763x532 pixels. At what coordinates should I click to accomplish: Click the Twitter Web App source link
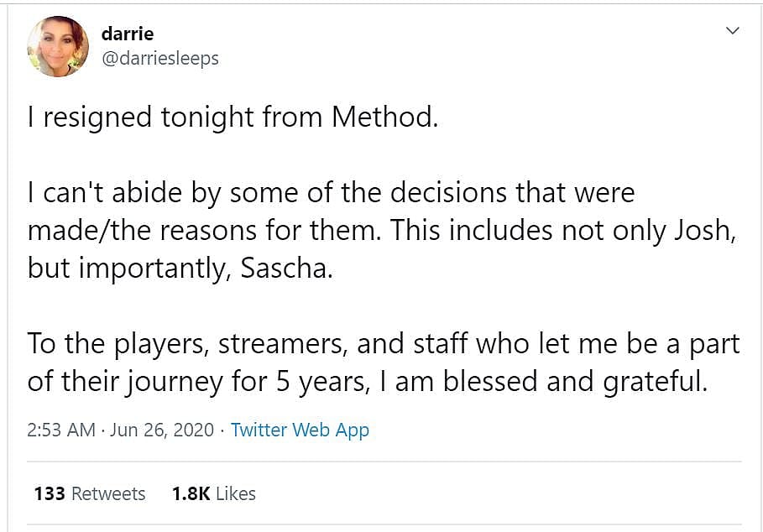point(300,430)
